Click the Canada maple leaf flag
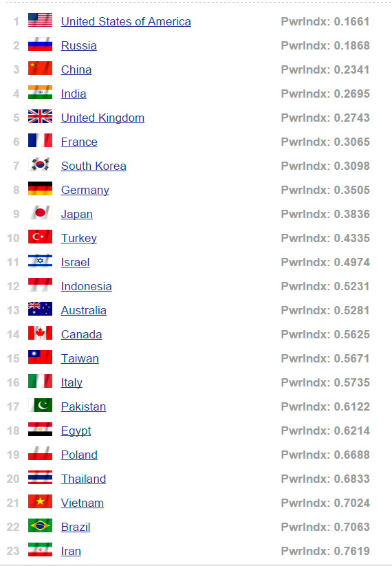This screenshot has height=566, width=392. (x=40, y=333)
